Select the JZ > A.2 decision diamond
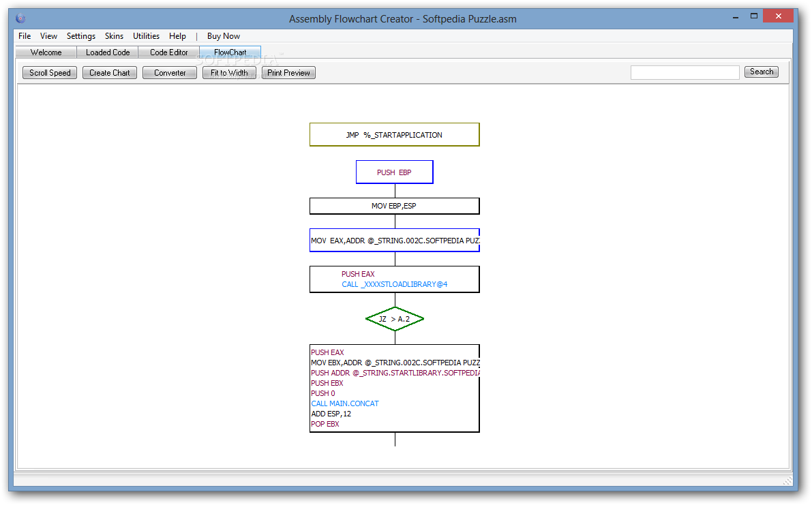The height and width of the screenshot is (505, 812). 395,319
